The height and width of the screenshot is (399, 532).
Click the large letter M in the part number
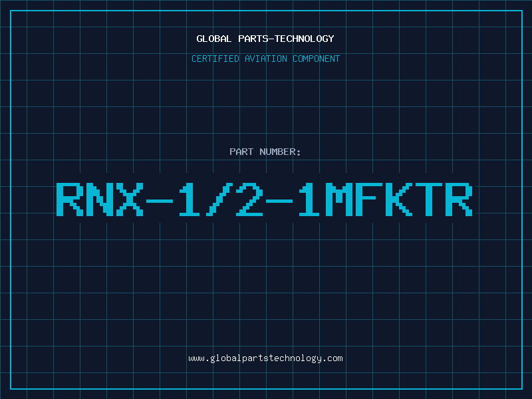(x=339, y=199)
